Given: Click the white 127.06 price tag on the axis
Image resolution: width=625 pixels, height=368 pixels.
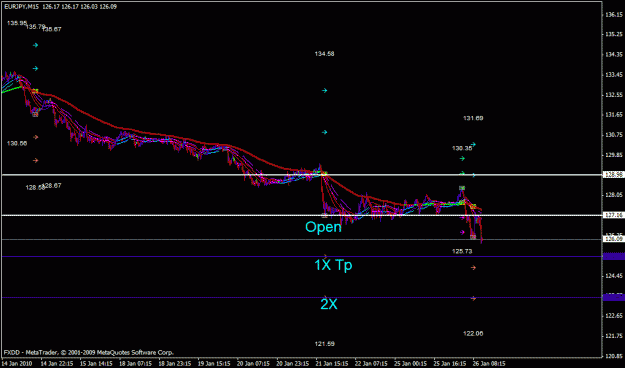Looking at the screenshot, I should click(614, 215).
